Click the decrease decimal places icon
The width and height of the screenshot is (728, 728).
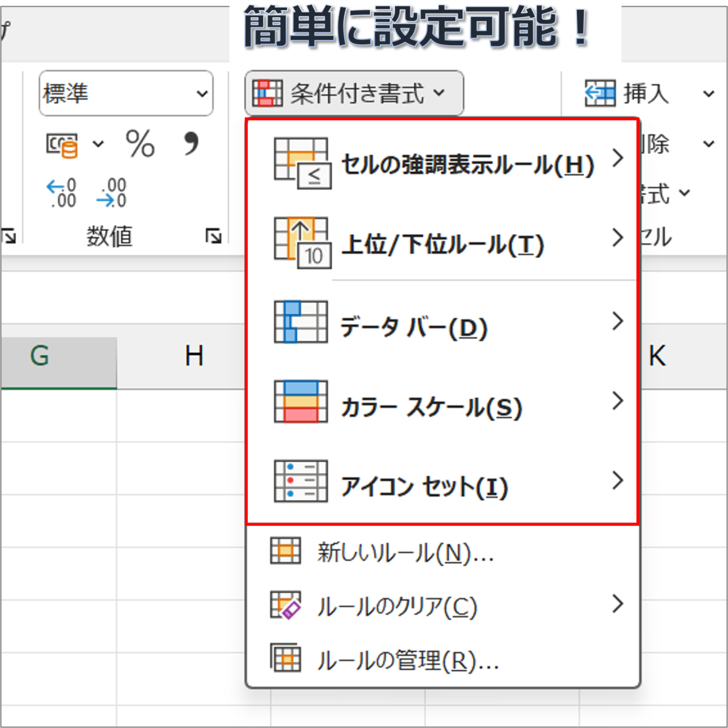[112, 193]
